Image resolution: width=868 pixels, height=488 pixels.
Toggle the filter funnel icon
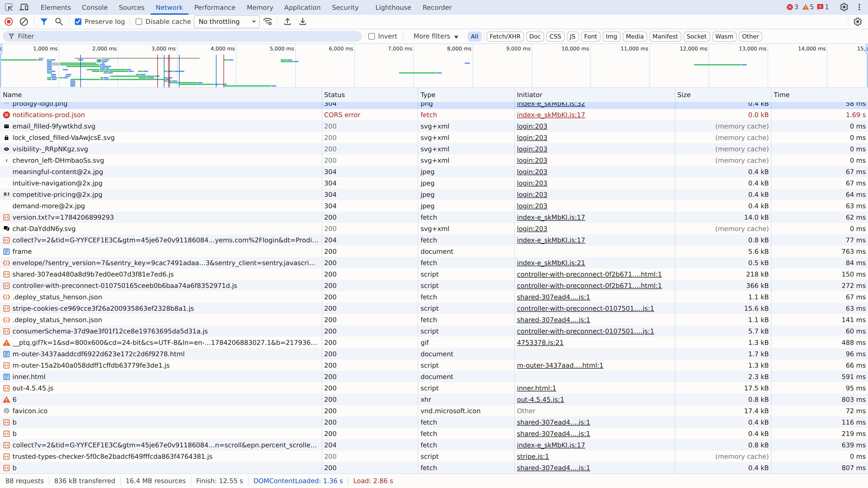[x=43, y=22]
